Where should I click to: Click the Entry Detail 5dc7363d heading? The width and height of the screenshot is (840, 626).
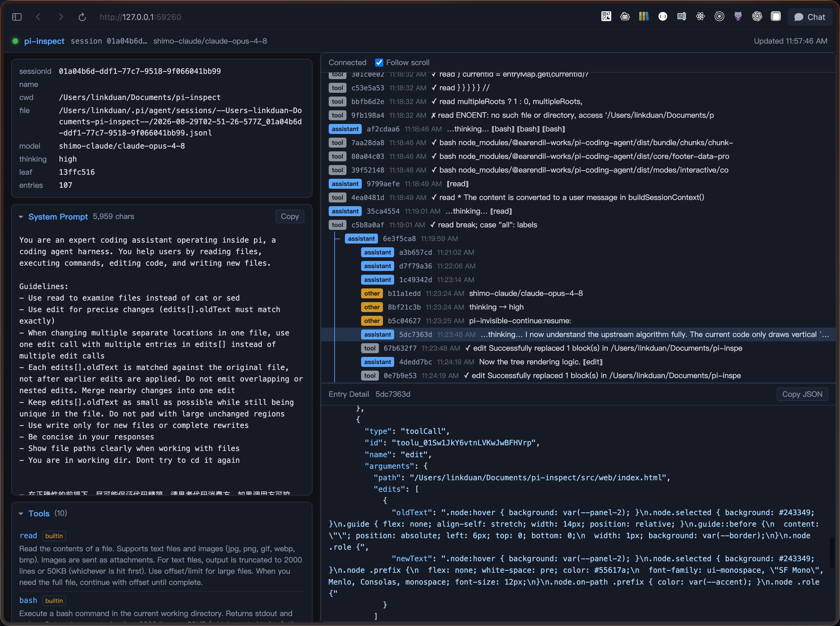click(369, 394)
